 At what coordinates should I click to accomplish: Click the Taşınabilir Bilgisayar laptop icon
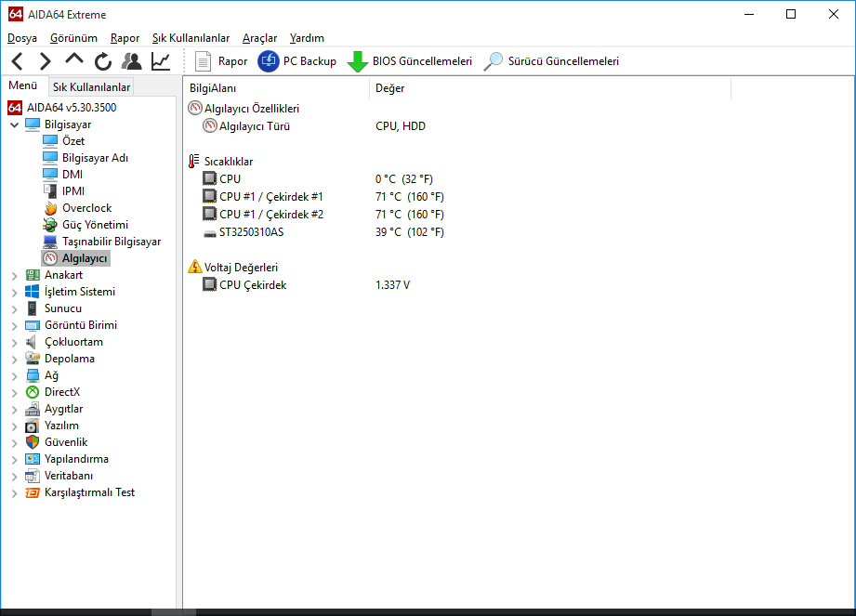tap(50, 242)
